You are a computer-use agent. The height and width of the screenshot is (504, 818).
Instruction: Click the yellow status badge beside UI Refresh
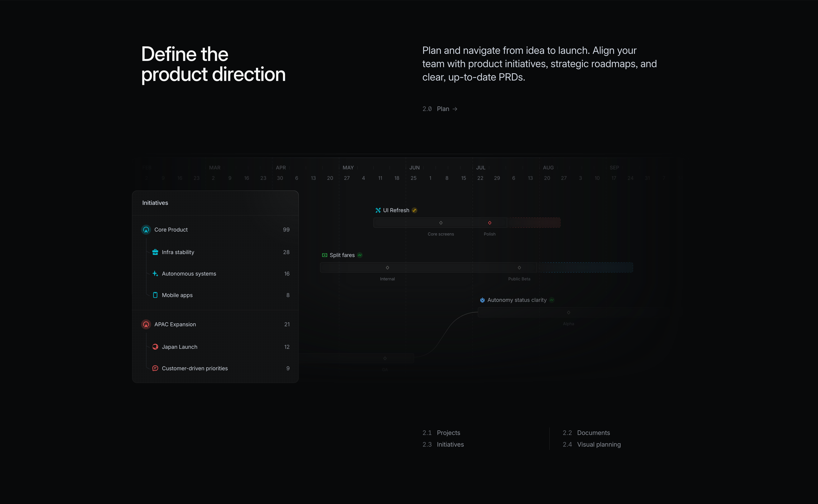[414, 210]
